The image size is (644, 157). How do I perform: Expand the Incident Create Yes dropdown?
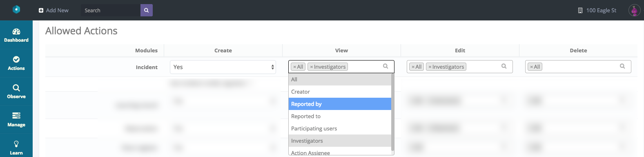tap(223, 67)
